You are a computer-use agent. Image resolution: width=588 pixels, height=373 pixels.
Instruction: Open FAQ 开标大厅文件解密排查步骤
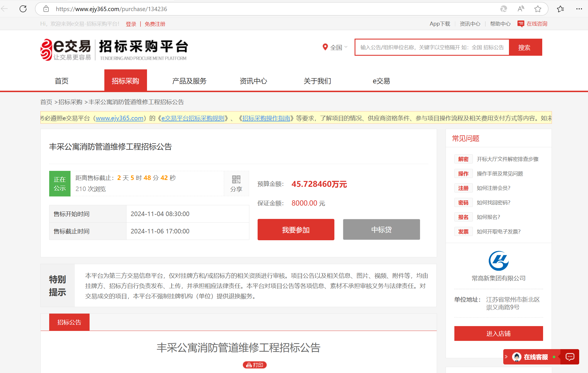(x=508, y=159)
